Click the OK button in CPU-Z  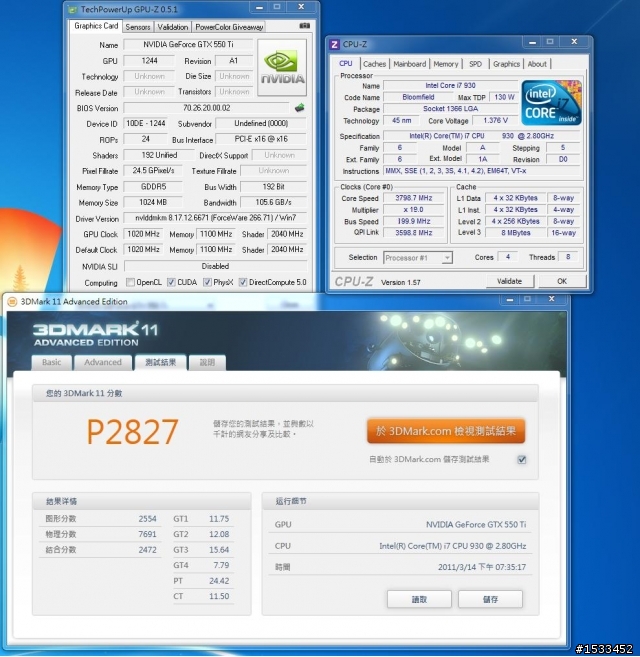coord(562,281)
